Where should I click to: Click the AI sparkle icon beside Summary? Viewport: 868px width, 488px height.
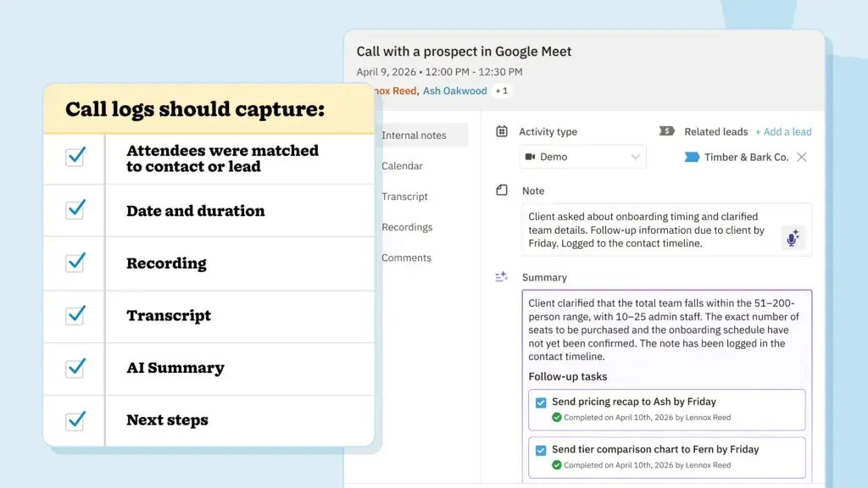(501, 277)
